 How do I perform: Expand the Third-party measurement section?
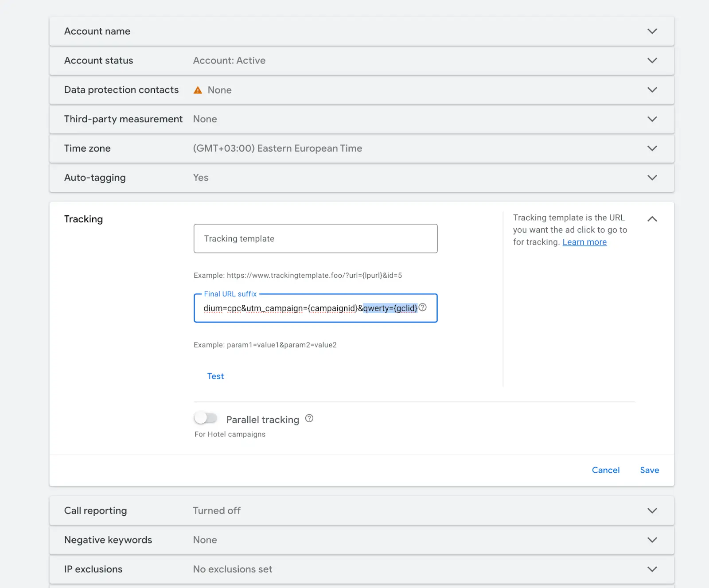652,119
